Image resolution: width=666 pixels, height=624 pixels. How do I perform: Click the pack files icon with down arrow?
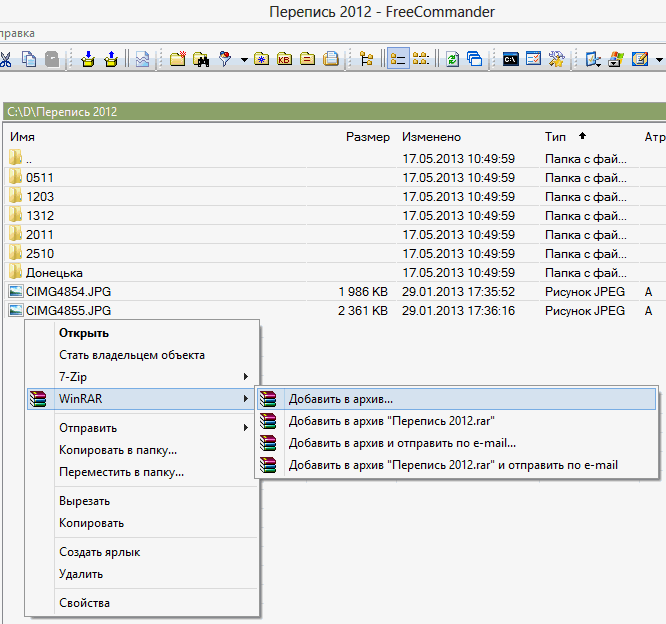[x=88, y=59]
